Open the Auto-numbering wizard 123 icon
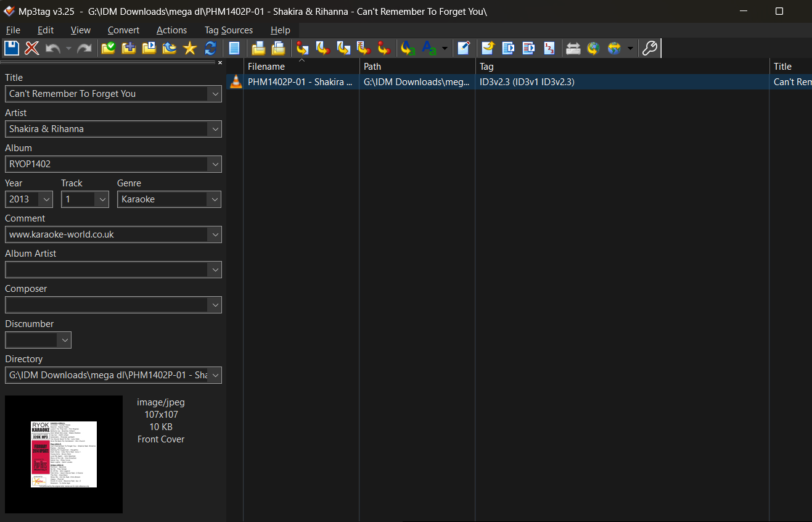Screen dimensions: 812x522 click(x=549, y=48)
